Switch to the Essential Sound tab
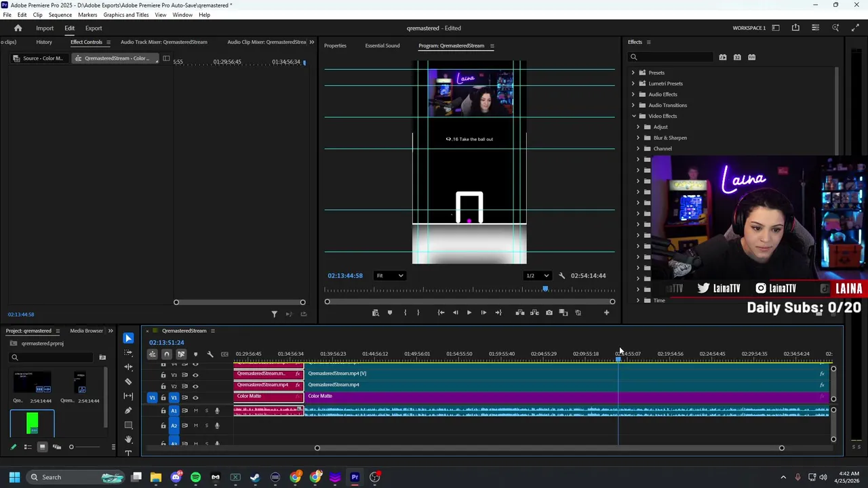This screenshot has width=868, height=488. pyautogui.click(x=382, y=45)
